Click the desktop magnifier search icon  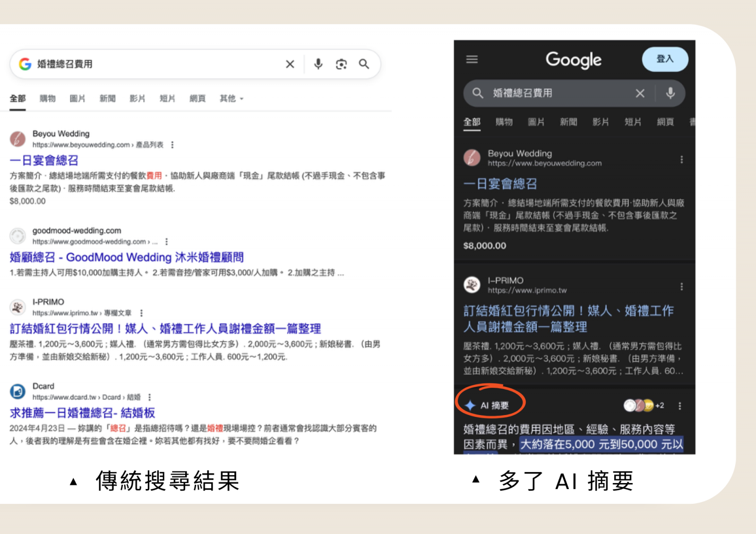point(364,64)
